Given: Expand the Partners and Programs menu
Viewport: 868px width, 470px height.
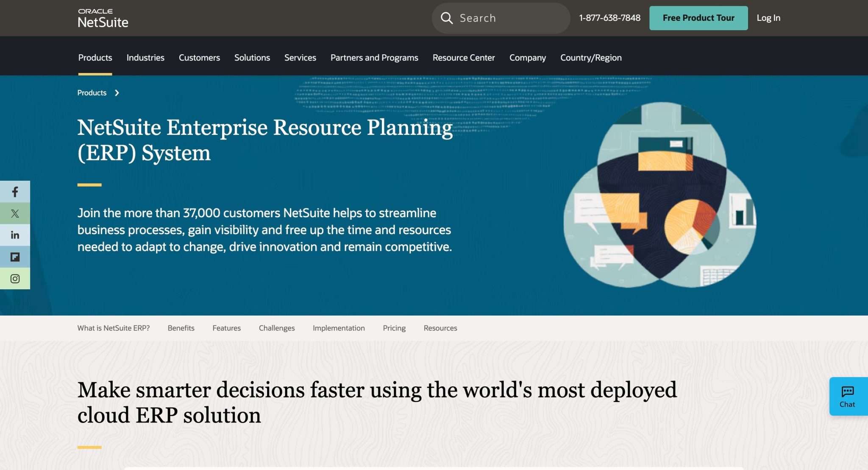Looking at the screenshot, I should (374, 58).
